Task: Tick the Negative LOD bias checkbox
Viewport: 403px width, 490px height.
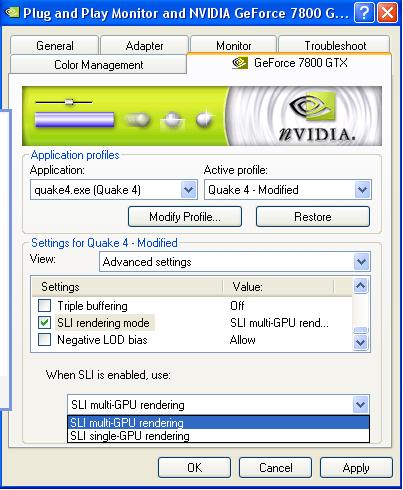Action: tap(44, 340)
